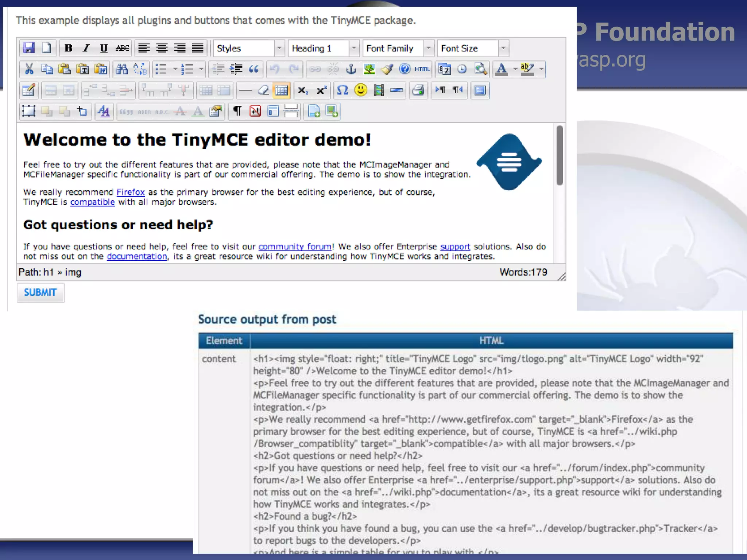The height and width of the screenshot is (560, 747).
Task: Preview the document with magnifier page icon
Action: click(x=480, y=69)
